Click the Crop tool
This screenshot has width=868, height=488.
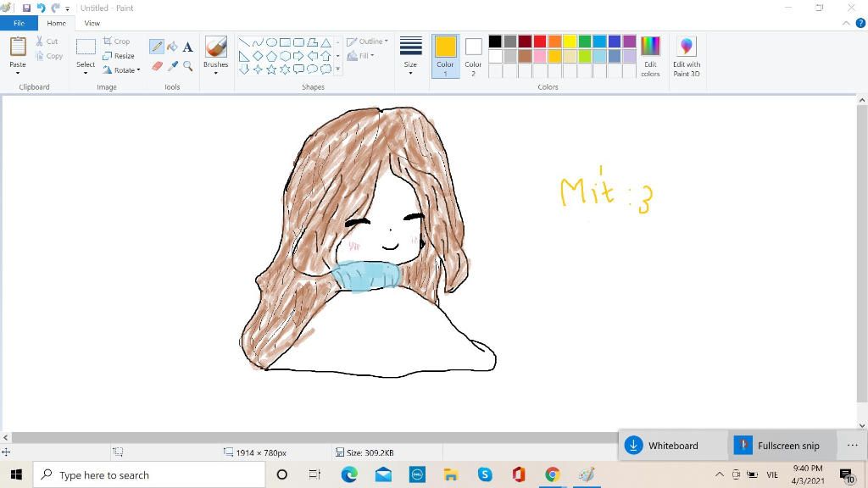[x=116, y=41]
